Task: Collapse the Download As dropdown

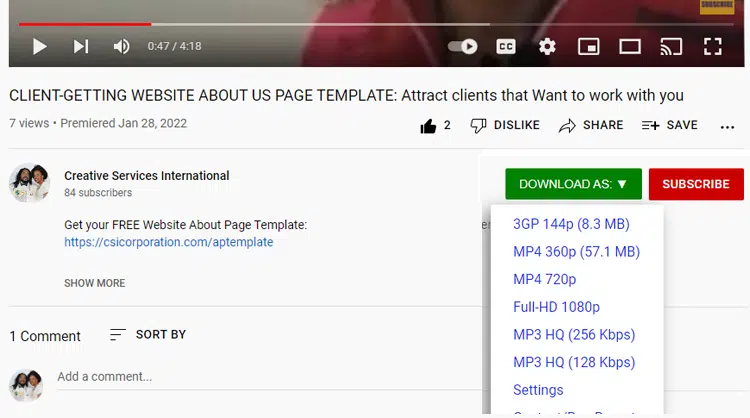Action: pyautogui.click(x=574, y=184)
